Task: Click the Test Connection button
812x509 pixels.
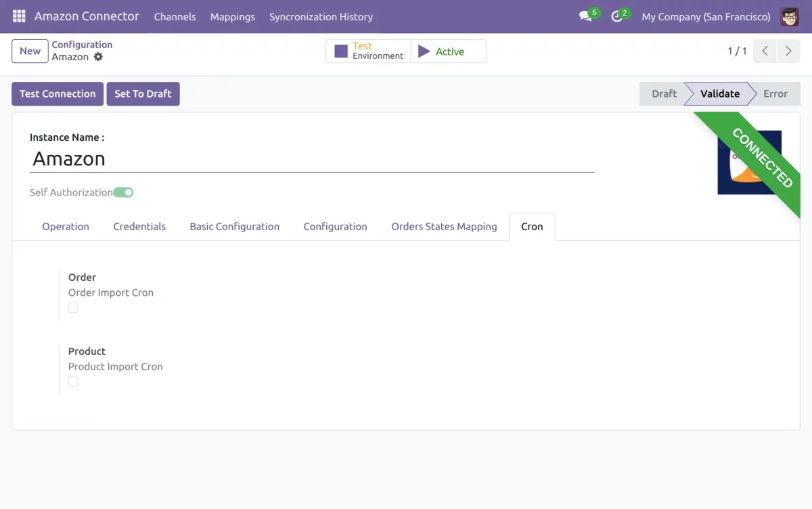Action: pos(58,94)
